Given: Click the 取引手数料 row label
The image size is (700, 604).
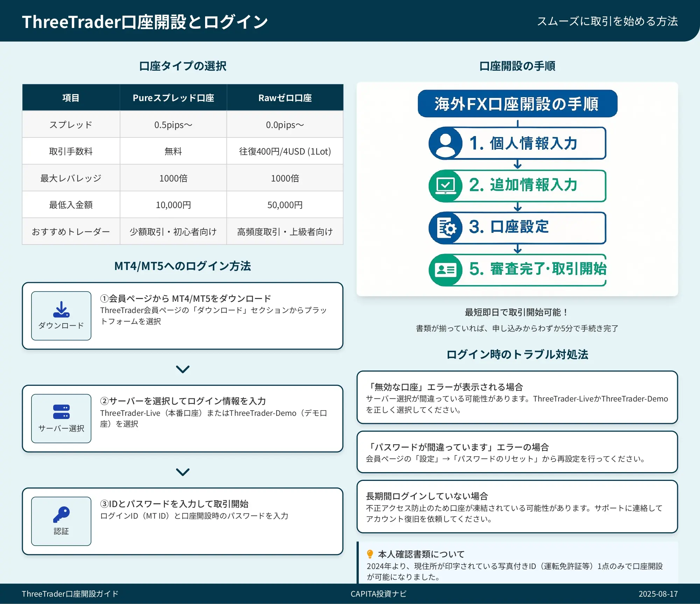Looking at the screenshot, I should coord(71,151).
